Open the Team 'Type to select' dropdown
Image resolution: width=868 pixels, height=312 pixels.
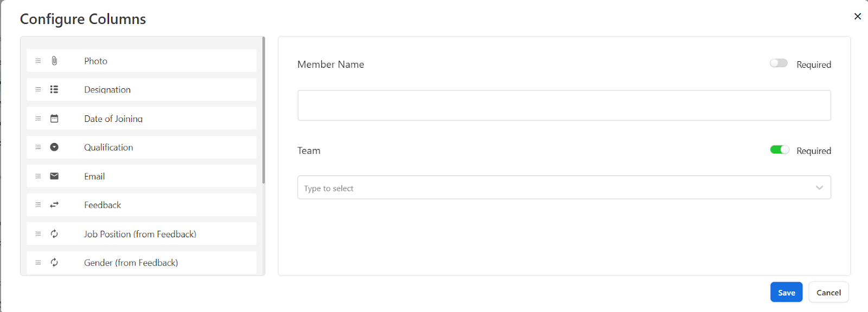(564, 187)
